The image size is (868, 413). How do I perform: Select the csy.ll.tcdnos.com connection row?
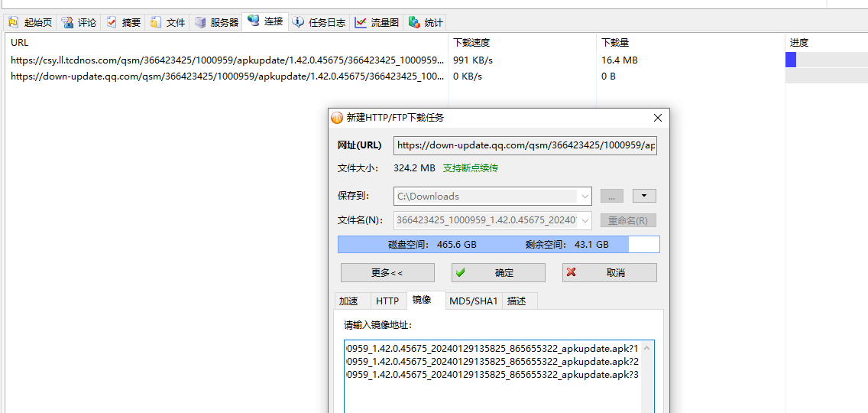tap(227, 60)
